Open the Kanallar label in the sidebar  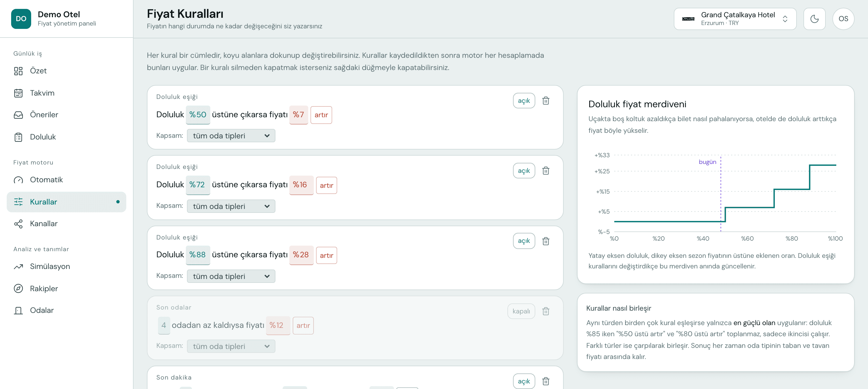click(x=43, y=224)
